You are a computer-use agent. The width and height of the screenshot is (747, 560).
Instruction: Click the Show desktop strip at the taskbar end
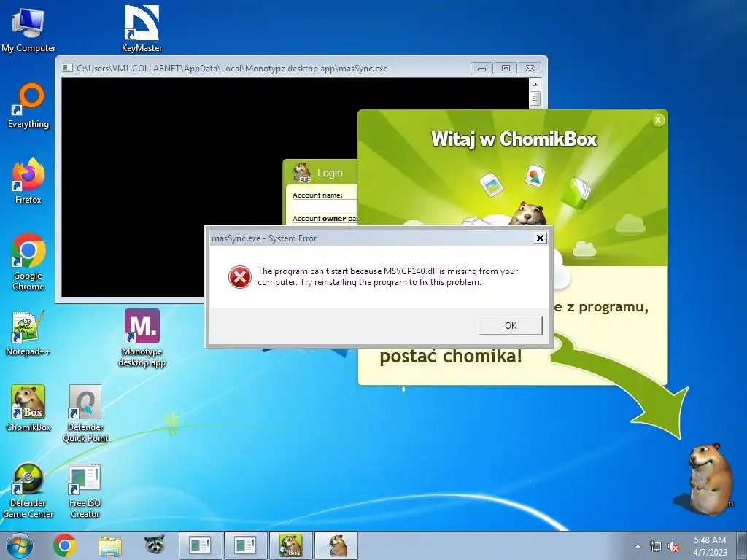tap(742, 545)
